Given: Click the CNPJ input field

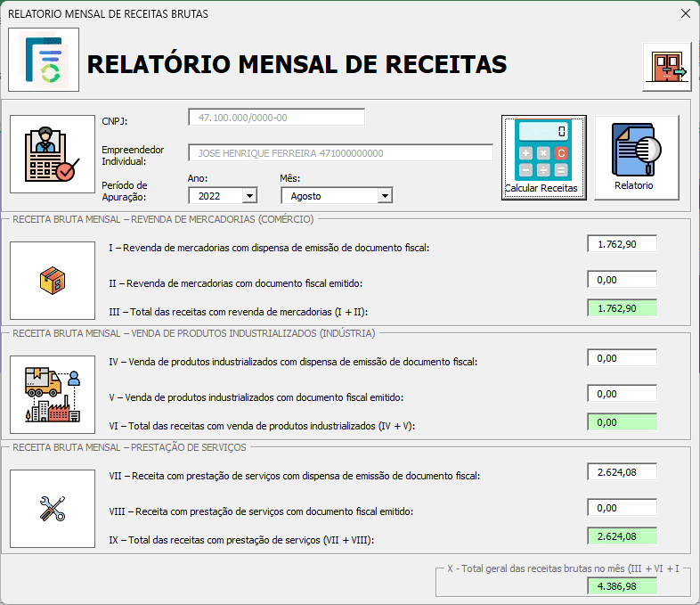Looking at the screenshot, I should pos(276,118).
